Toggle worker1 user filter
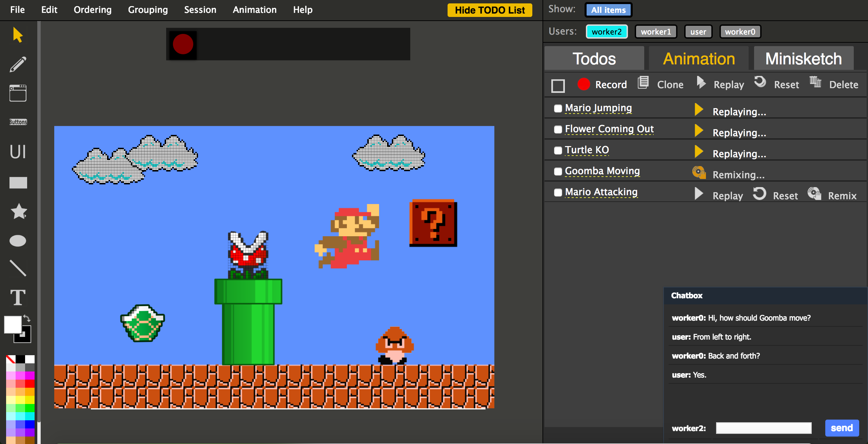868x444 pixels. pos(656,32)
